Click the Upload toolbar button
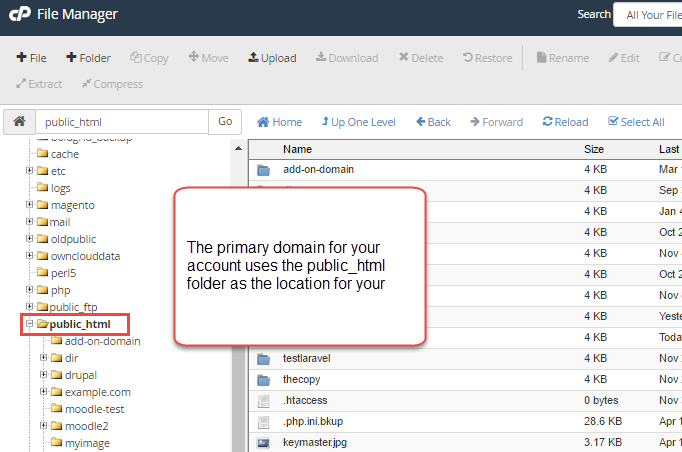This screenshot has width=682, height=452. pyautogui.click(x=272, y=58)
